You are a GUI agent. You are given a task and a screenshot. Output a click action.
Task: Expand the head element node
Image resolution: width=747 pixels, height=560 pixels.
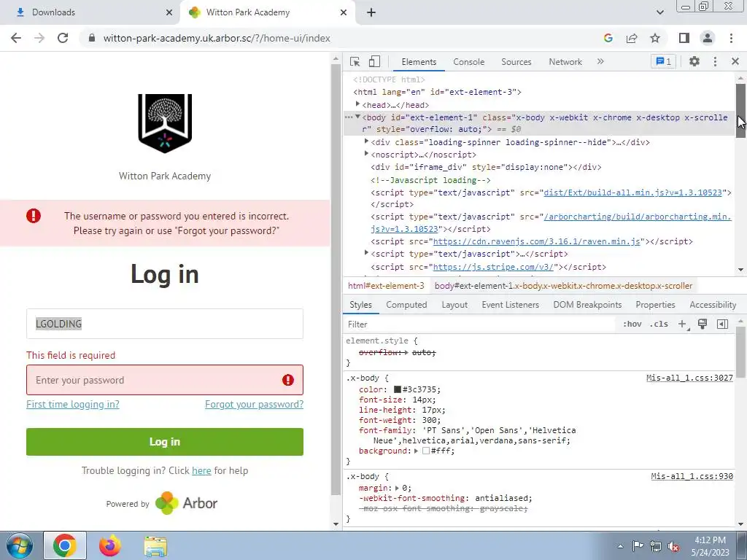[x=357, y=104]
